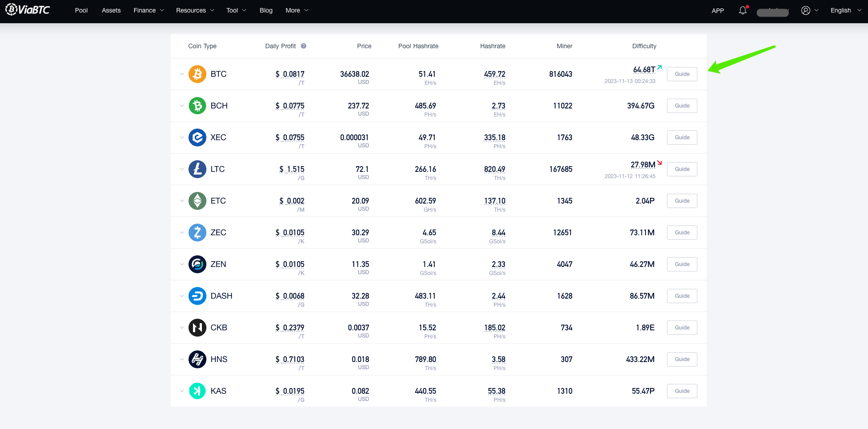Click BTC network hashrate 459.72
Viewport: 868px width, 429px height.
coord(495,74)
